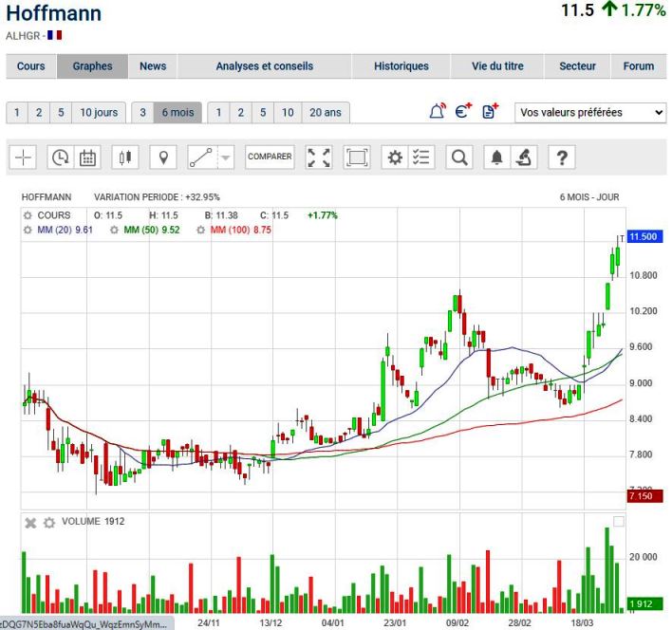Change chart type via candlestick icon
The image size is (672, 630).
pyautogui.click(x=125, y=157)
